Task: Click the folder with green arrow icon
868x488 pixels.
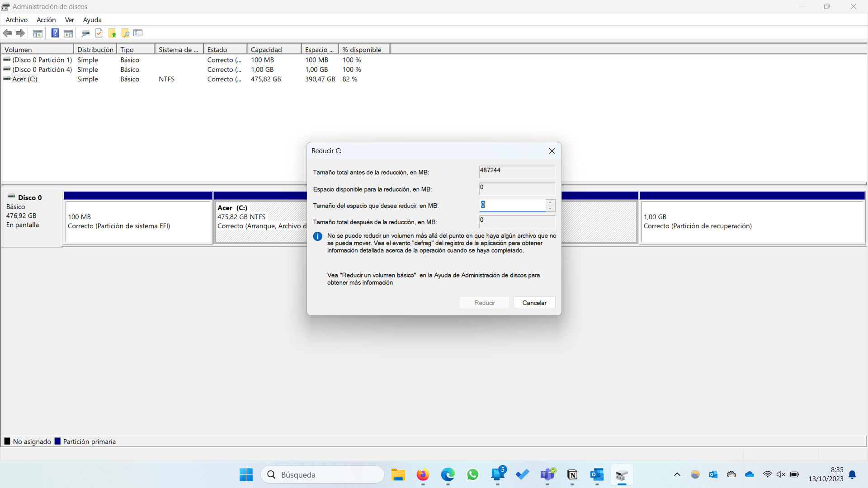Action: [112, 33]
